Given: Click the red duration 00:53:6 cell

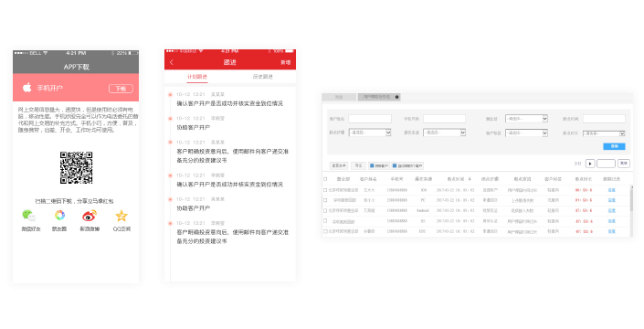Looking at the screenshot, I should coord(584,190).
